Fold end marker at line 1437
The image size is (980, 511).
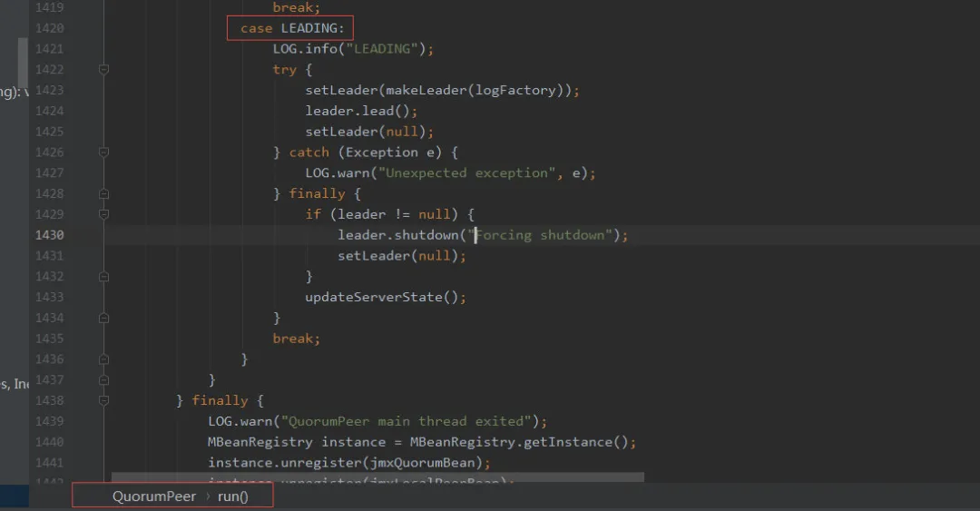[x=104, y=379]
